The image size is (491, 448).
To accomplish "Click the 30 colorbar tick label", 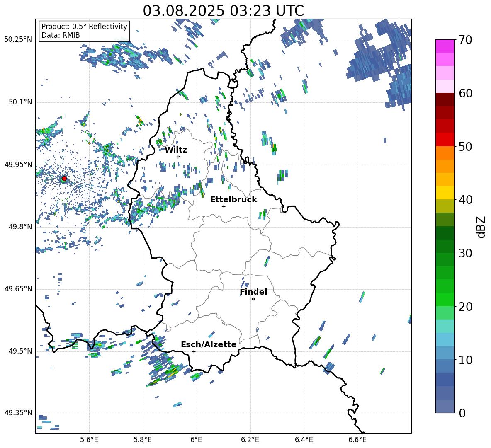I will tap(466, 253).
